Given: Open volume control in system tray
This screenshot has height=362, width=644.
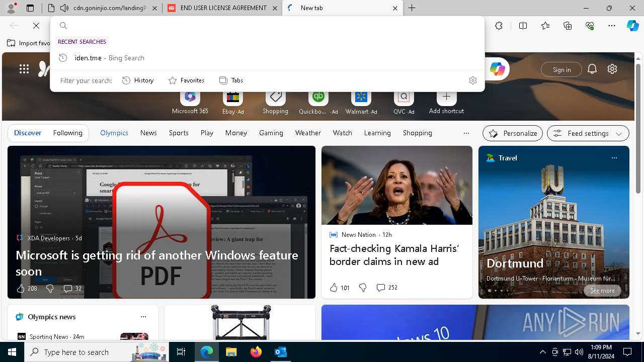Looking at the screenshot, I should coord(579,352).
